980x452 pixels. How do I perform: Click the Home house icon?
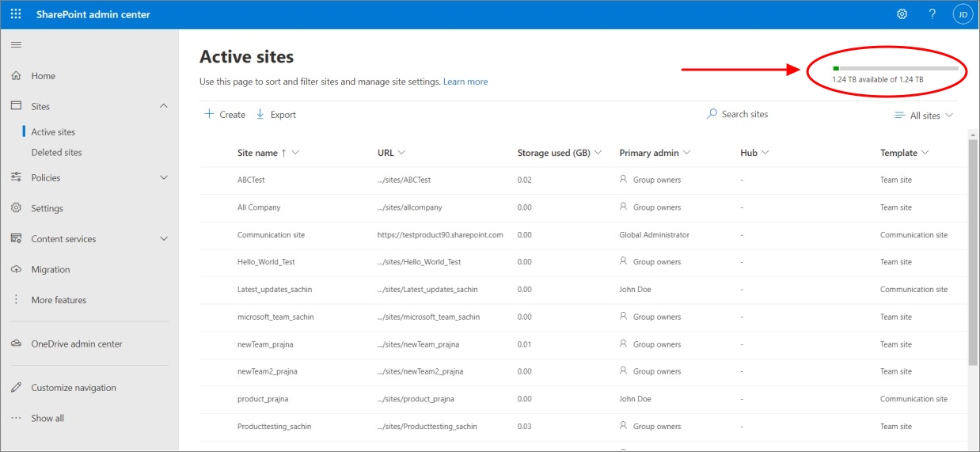16,76
